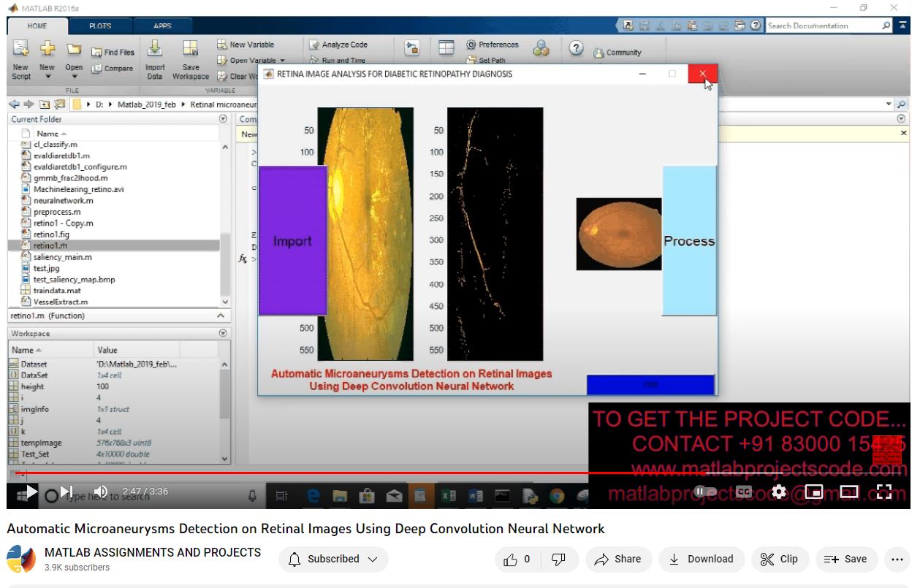Switch to the PLOTS ribbon tab
The height and width of the screenshot is (588, 920).
[x=100, y=26]
